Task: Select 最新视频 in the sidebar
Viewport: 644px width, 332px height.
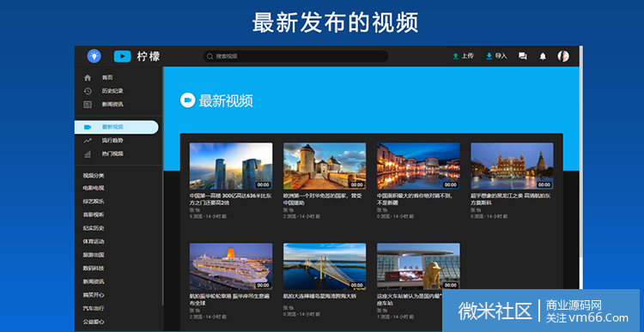Action: (117, 127)
